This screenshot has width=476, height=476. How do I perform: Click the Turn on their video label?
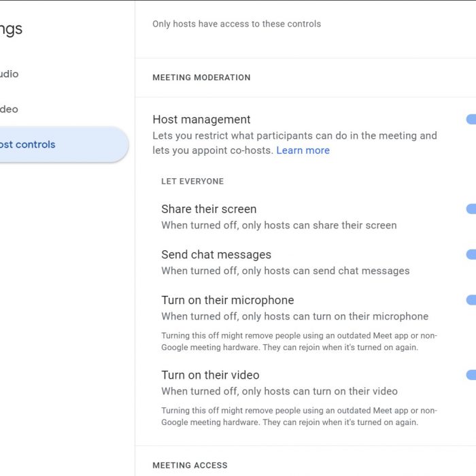point(210,375)
